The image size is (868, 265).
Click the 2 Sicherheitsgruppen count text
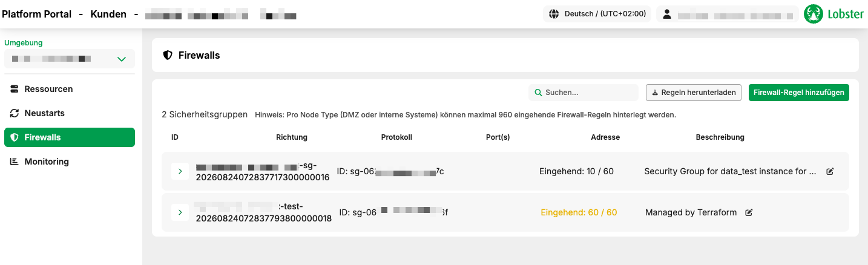205,114
